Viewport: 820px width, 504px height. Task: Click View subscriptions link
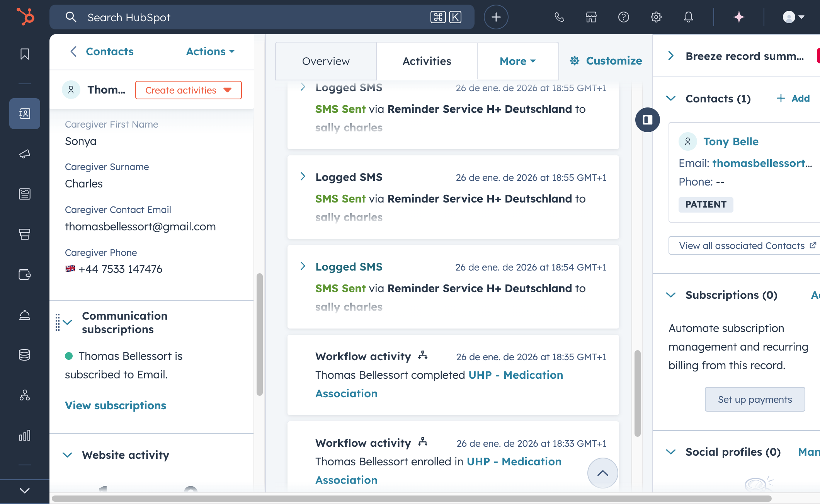click(x=116, y=405)
